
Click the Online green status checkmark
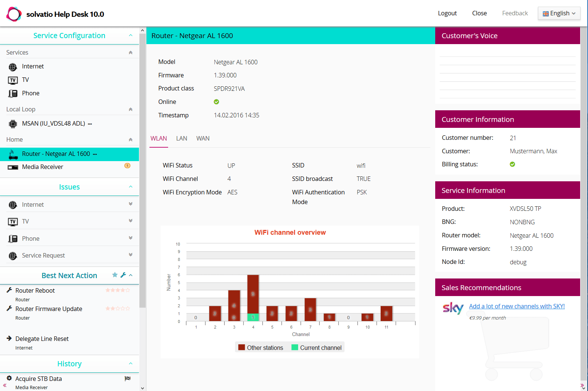pos(216,102)
